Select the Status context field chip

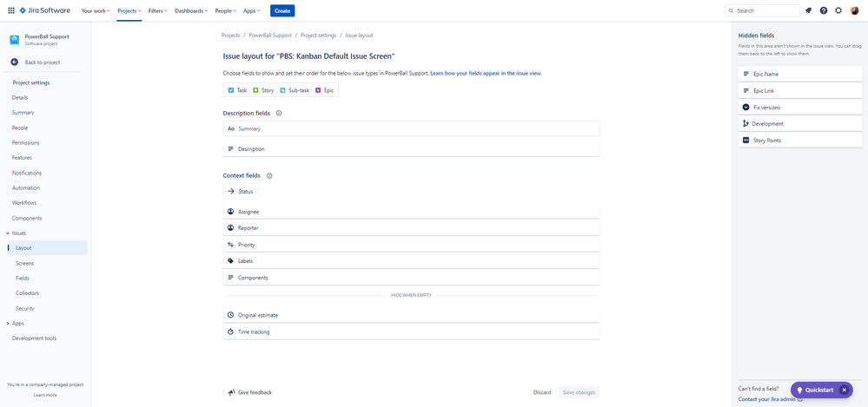coord(241,191)
